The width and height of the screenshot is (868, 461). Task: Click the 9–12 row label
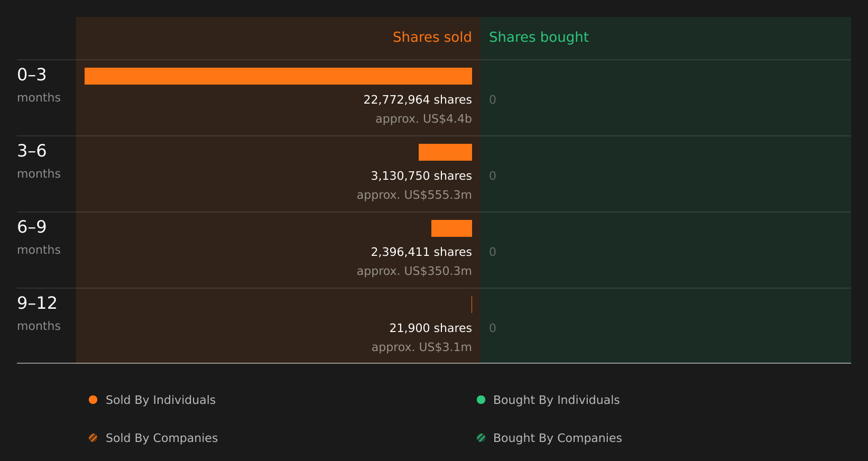37,303
